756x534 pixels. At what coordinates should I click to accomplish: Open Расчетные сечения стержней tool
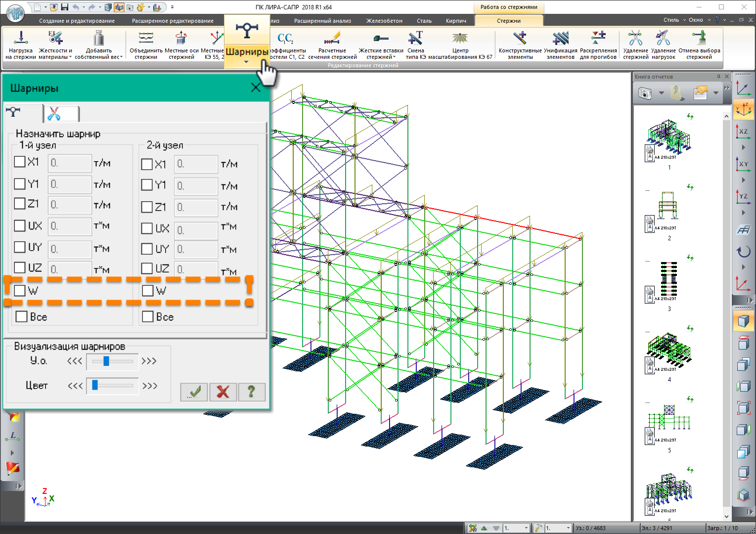click(332, 39)
